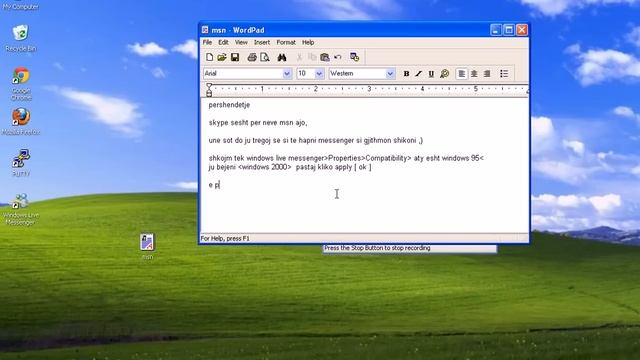Open the View menu
Viewport: 640px width, 360px height.
coord(241,42)
